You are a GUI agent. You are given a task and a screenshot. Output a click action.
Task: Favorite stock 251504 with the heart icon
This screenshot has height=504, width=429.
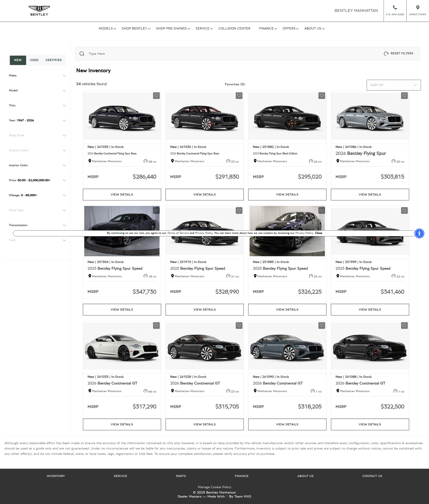coord(156,210)
